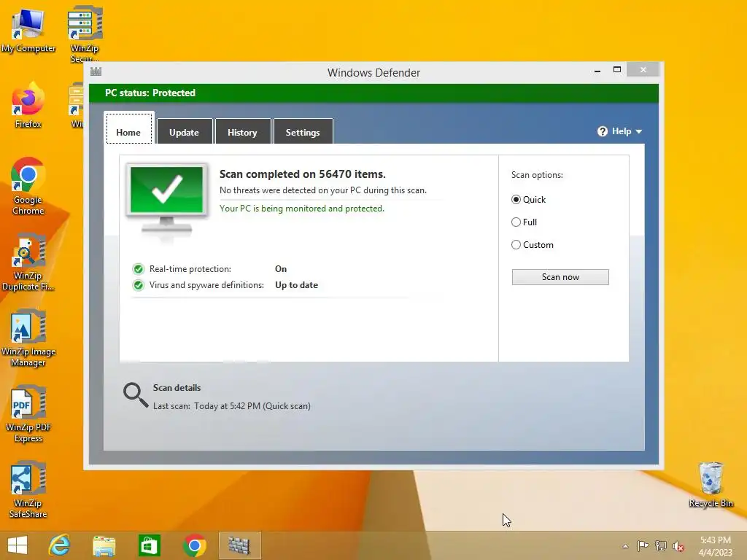Select the Custom scan option
Viewport: 747px width, 560px height.
click(x=516, y=245)
